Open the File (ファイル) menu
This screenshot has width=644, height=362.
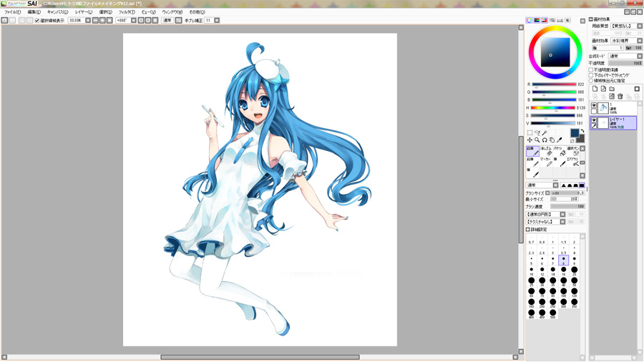pos(12,12)
